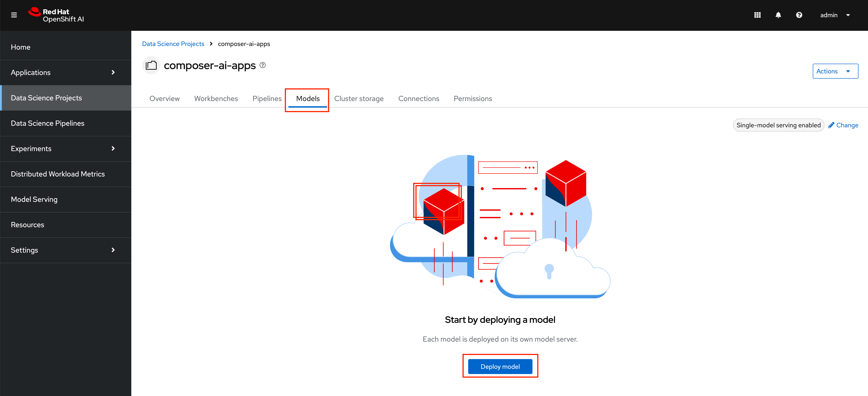Switch to the Workbenches tab
This screenshot has width=868, height=396.
point(216,99)
